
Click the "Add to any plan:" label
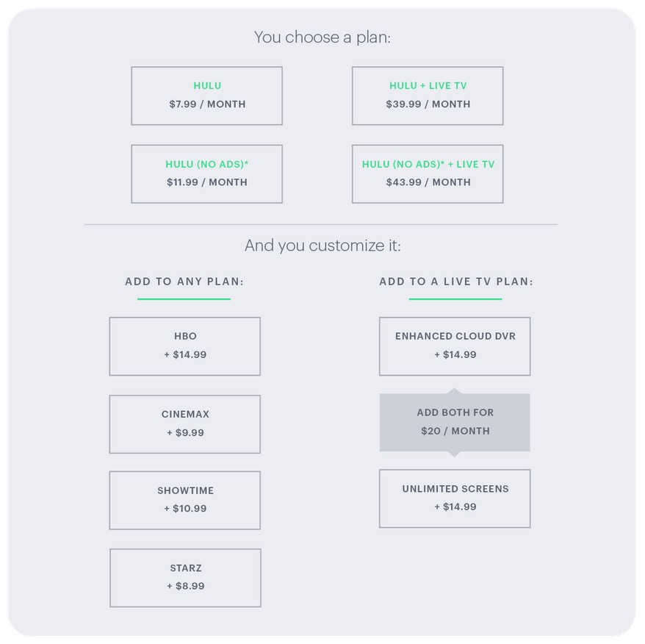(184, 282)
